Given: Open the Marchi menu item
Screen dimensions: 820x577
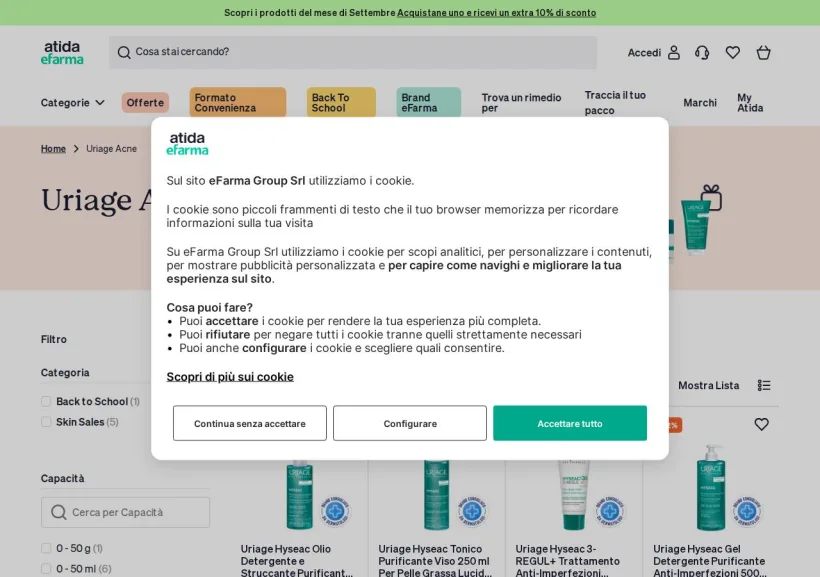Looking at the screenshot, I should point(700,103).
